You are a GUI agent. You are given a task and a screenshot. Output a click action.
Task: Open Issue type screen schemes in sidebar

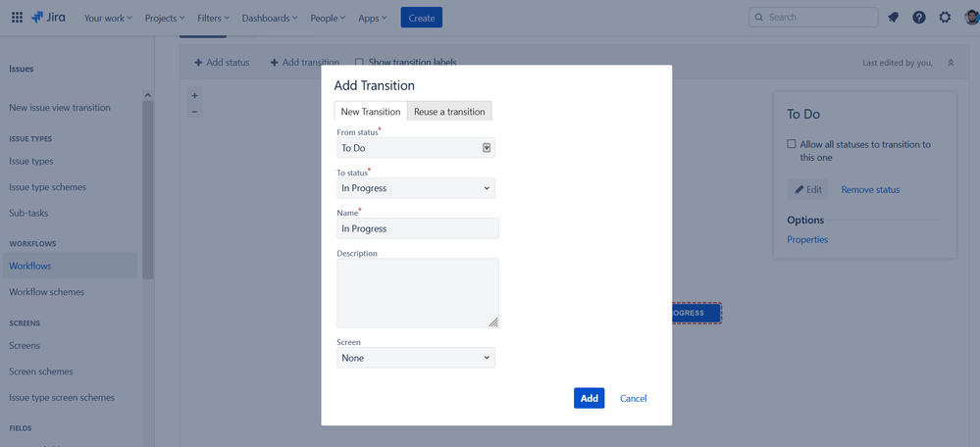62,398
